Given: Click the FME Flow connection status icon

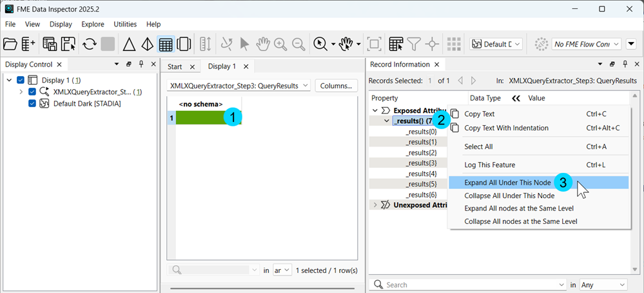Looking at the screenshot, I should (x=542, y=44).
